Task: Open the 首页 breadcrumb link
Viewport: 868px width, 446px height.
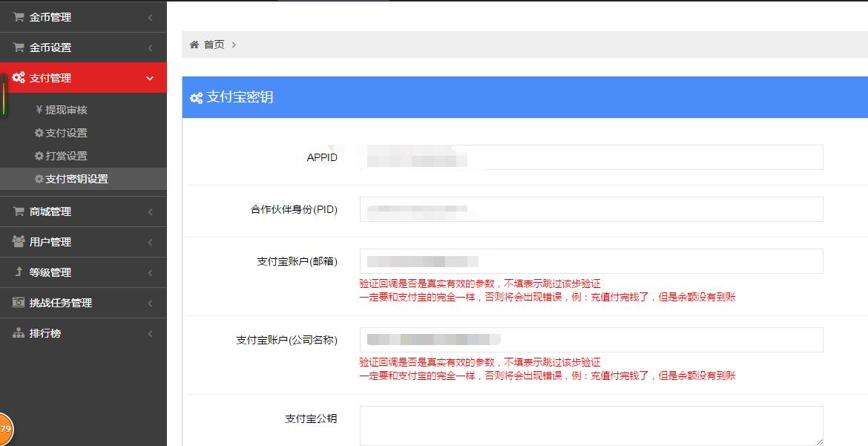Action: (214, 44)
